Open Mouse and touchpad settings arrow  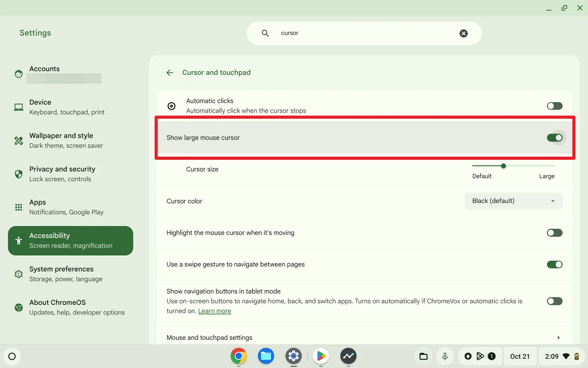558,338
